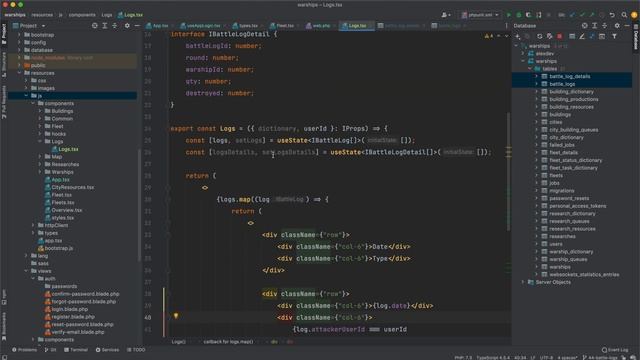Open the TODO tool window
Viewport: 640px width, 360px height.
pos(136,350)
